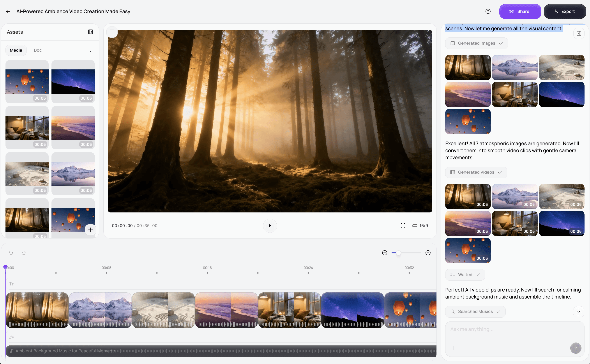Collapse the Assets panel sidebar icon
This screenshot has width=590, height=364.
click(90, 32)
